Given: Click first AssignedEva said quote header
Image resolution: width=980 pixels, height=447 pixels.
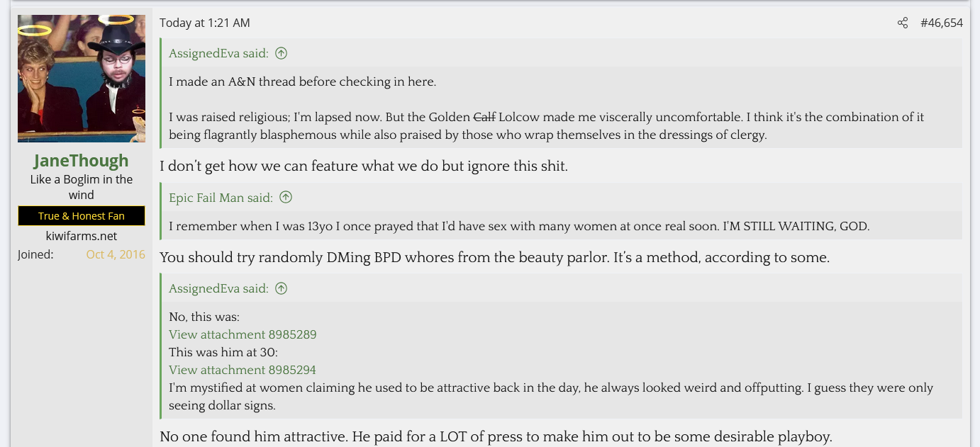Looking at the screenshot, I should (218, 53).
